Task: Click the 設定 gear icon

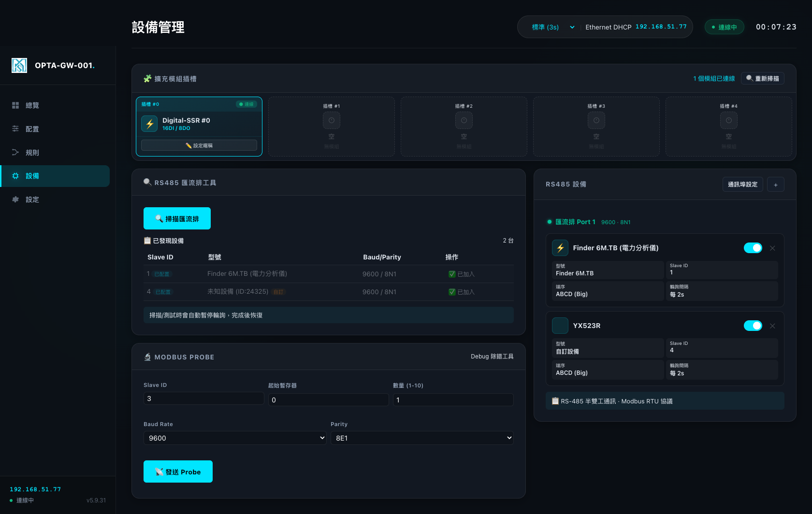Action: 15,200
